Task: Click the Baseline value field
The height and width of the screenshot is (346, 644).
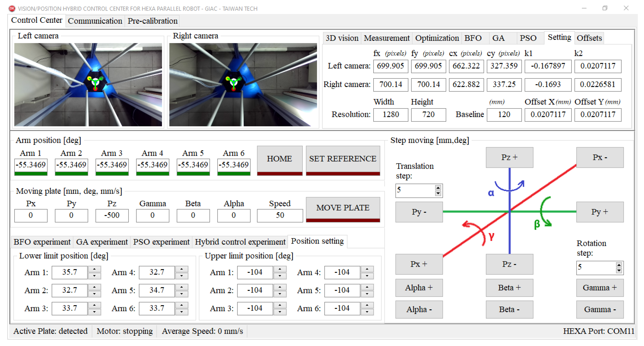Action: 504,114
